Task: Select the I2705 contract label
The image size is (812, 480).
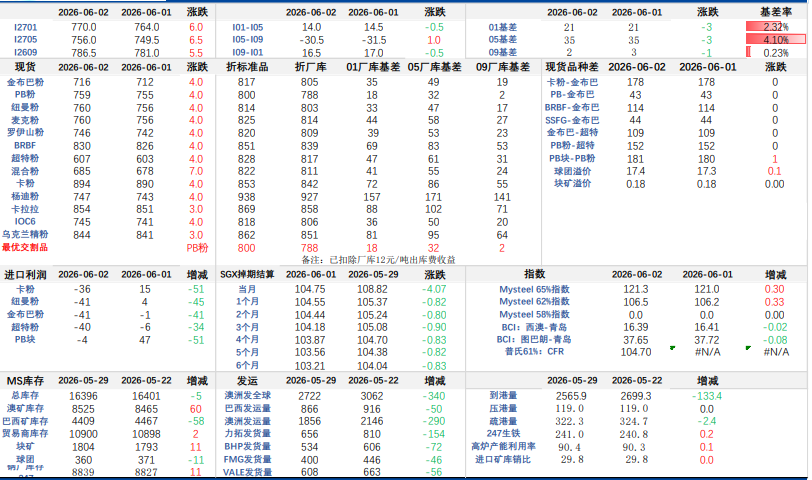Action: click(25, 39)
